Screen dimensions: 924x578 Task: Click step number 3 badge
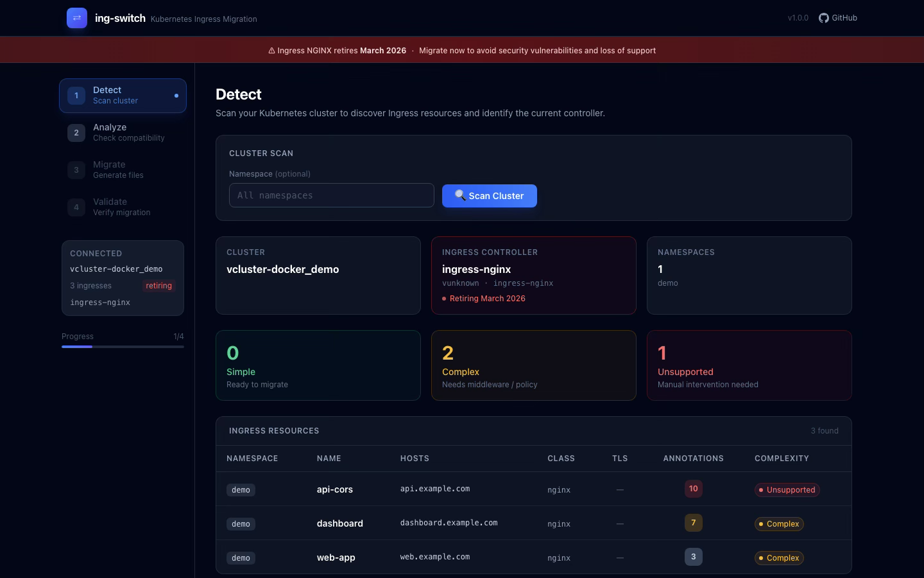pyautogui.click(x=76, y=170)
